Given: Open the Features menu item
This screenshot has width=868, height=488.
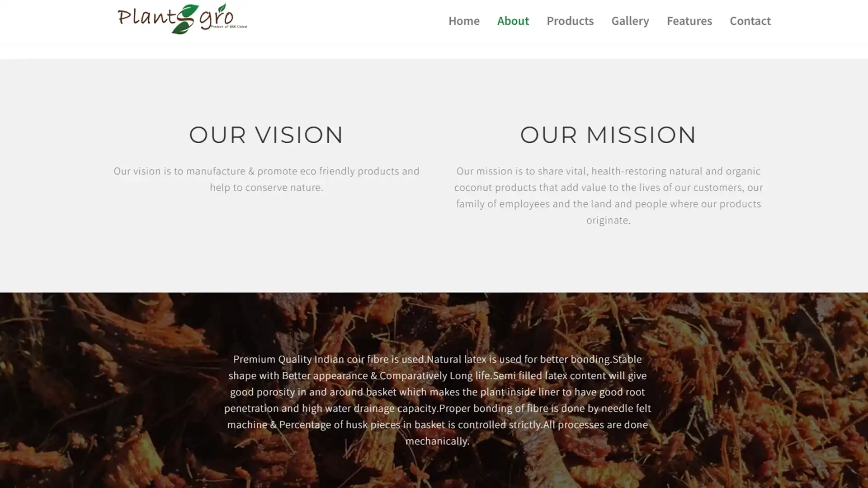Looking at the screenshot, I should click(x=689, y=21).
